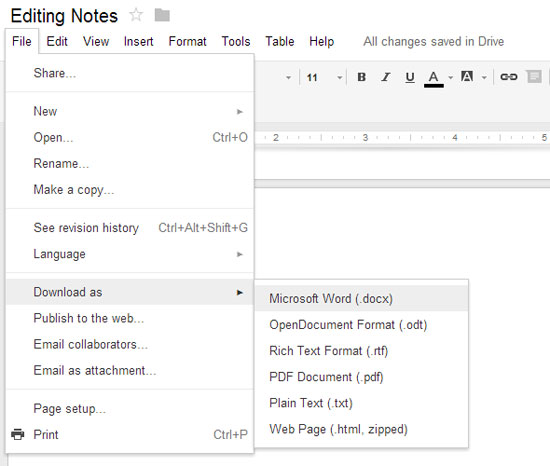
Task: Select Rename... in the File menu
Action: click(x=129, y=163)
